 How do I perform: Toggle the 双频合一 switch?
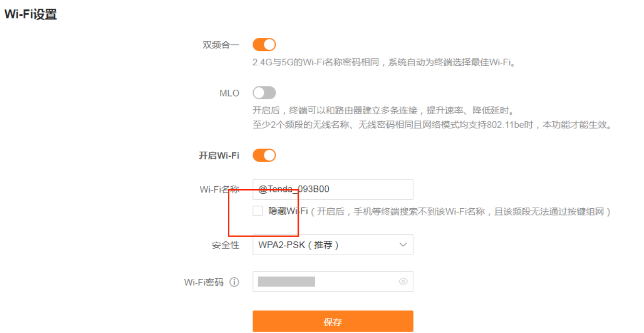tap(264, 45)
